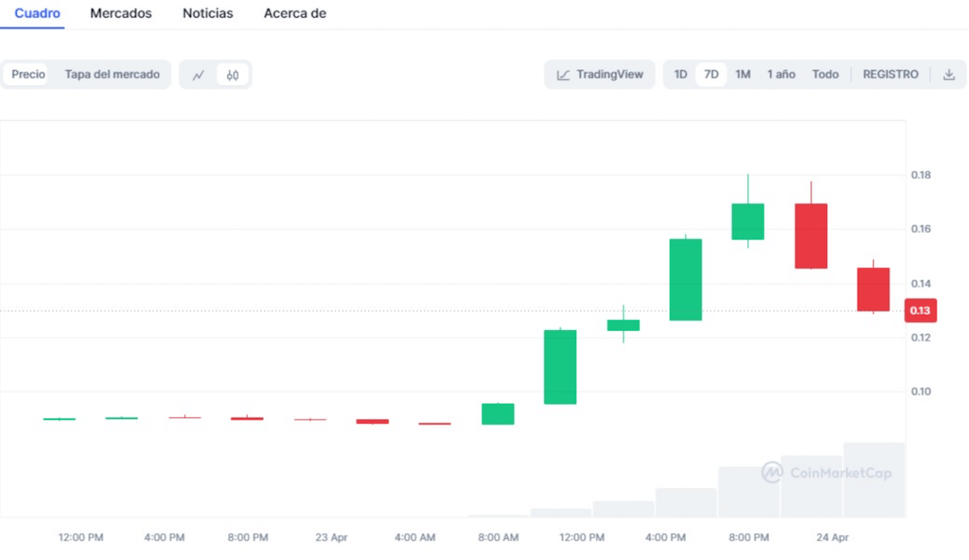Click the red 0.13 current price label
The height and width of the screenshot is (560, 969).
point(920,311)
